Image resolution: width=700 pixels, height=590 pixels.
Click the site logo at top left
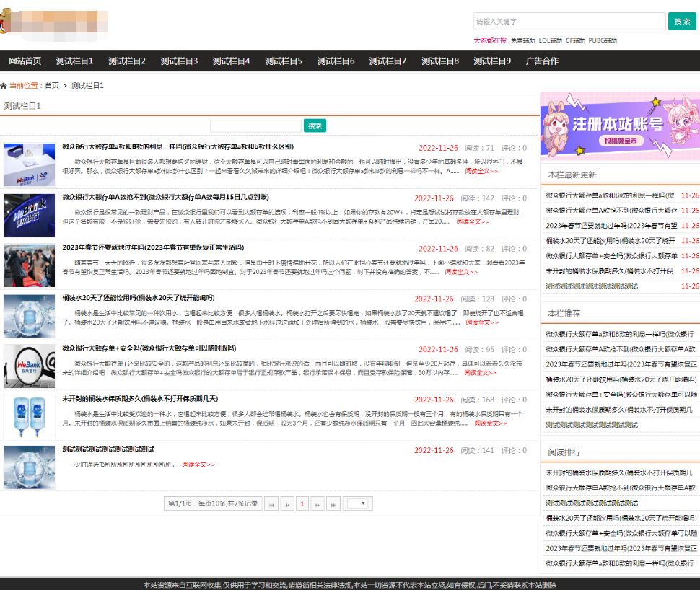pyautogui.click(x=54, y=24)
